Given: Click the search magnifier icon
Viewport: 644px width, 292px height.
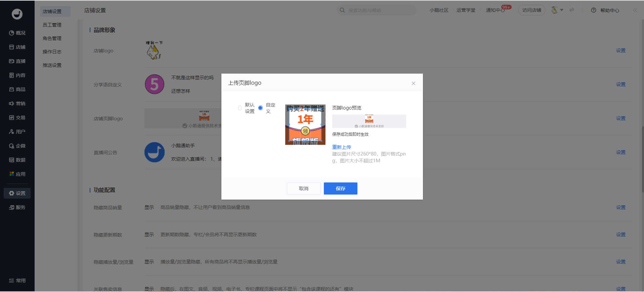Looking at the screenshot, I should (x=342, y=10).
